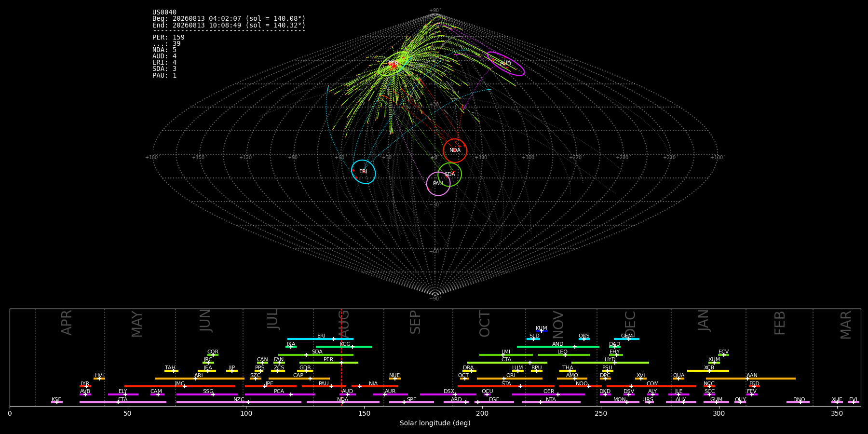Click the KUM shower marker
Image resolution: width=868 pixels, height=434 pixels.
542,331
